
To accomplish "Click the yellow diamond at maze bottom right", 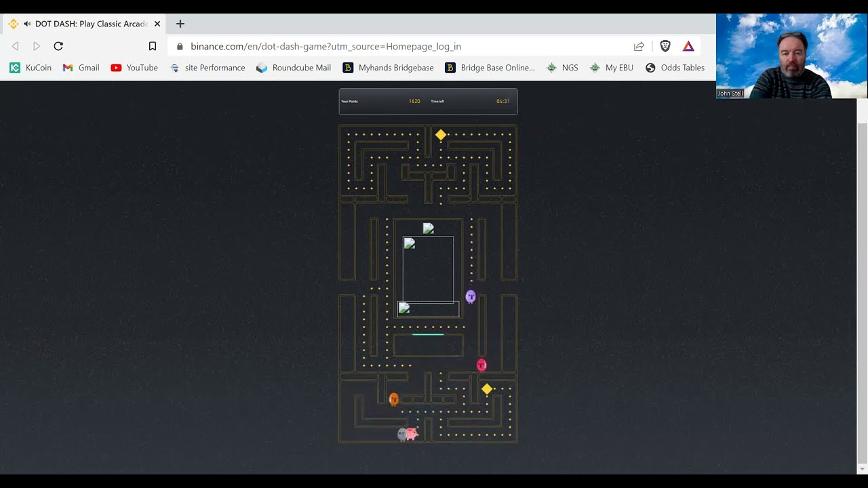I will (487, 389).
